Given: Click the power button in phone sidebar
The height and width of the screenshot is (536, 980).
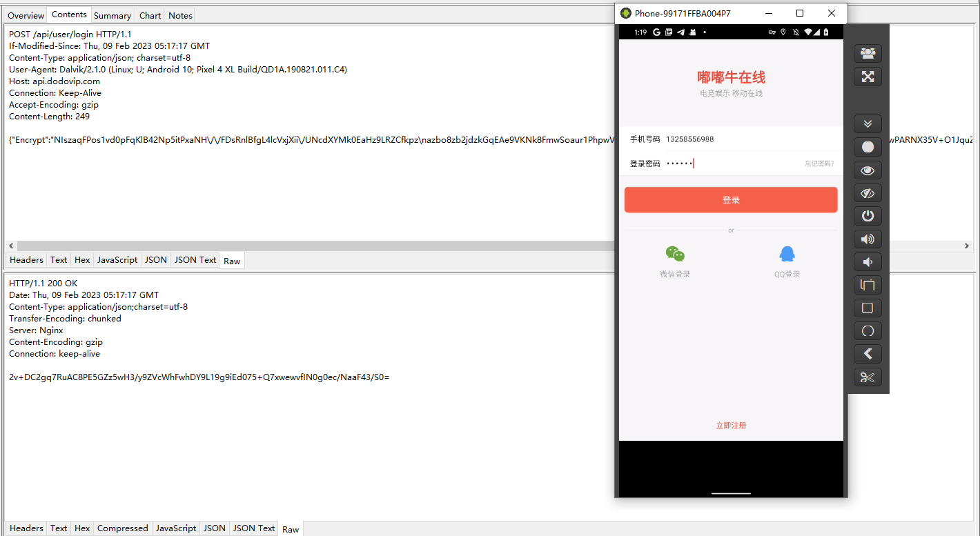Looking at the screenshot, I should point(868,216).
